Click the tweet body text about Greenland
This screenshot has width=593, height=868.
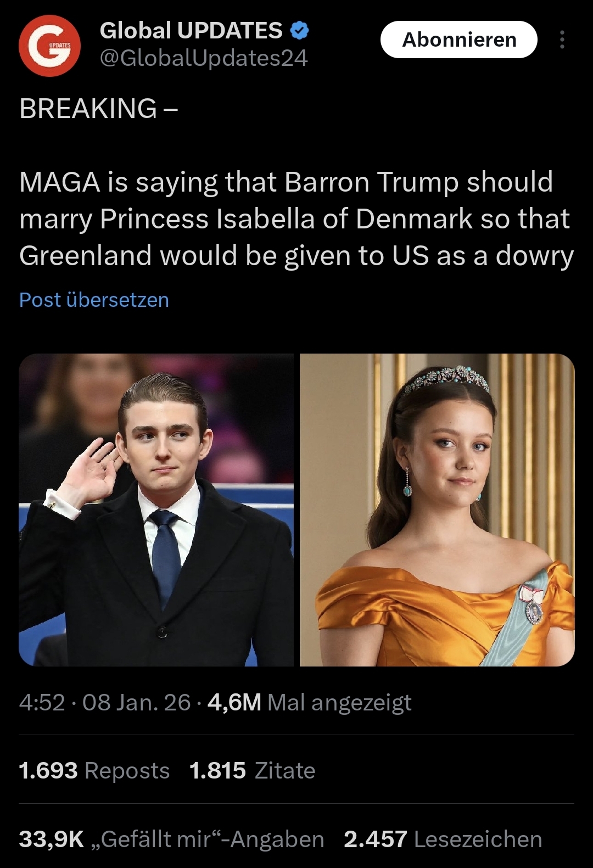click(x=296, y=219)
